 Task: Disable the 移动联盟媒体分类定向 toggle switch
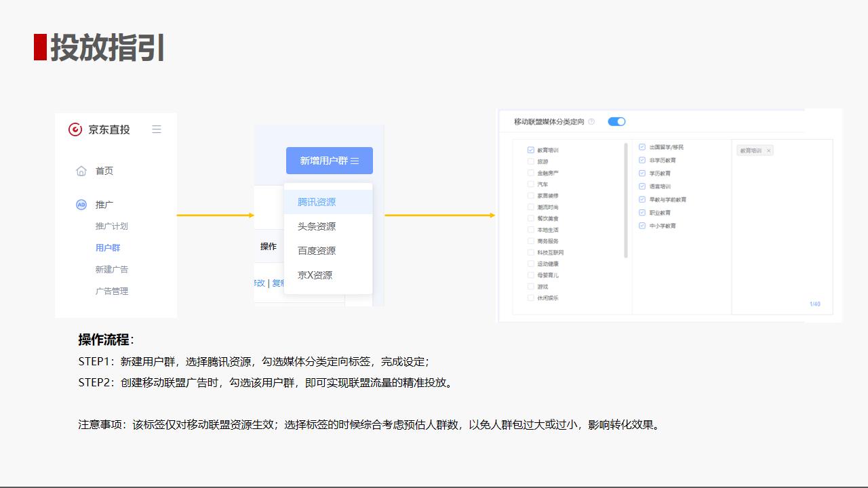pyautogui.click(x=616, y=122)
